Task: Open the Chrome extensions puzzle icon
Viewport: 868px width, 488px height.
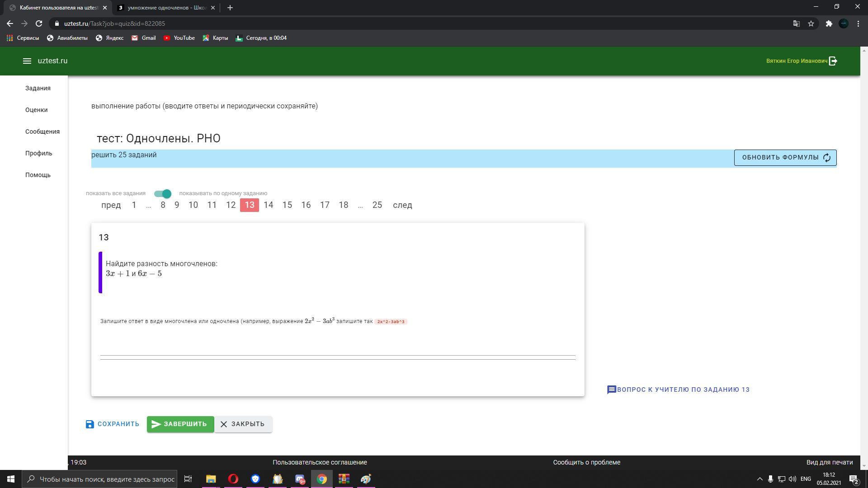Action: pos(829,23)
